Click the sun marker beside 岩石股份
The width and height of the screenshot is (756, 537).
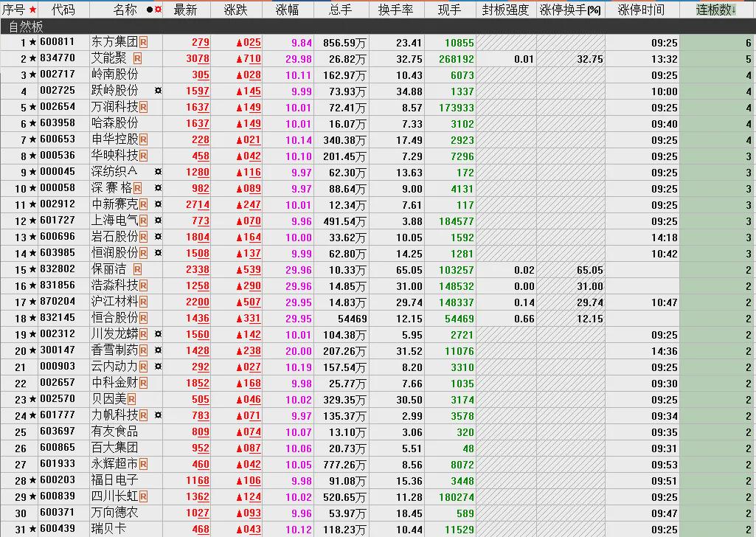coord(158,238)
